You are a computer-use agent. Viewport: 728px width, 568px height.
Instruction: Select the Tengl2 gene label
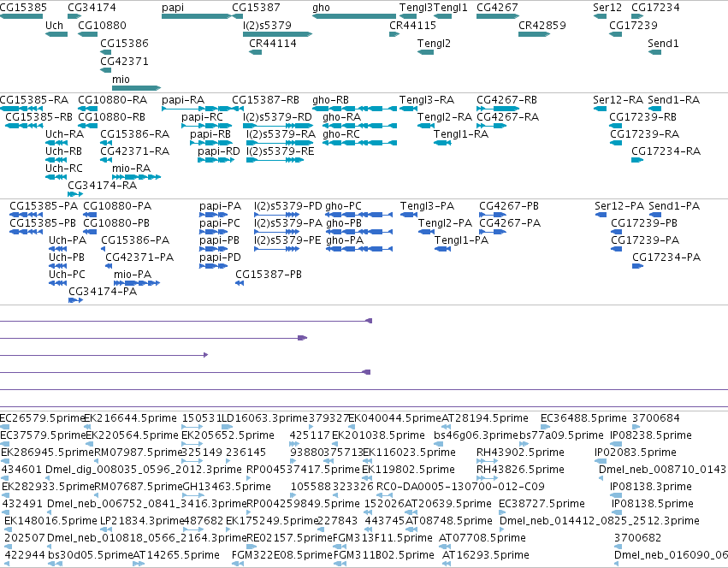(434, 43)
